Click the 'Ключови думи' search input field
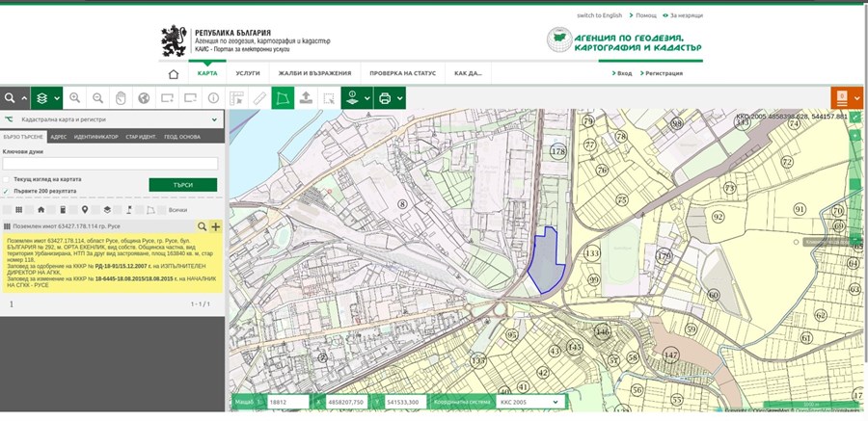The width and height of the screenshot is (868, 421). pyautogui.click(x=110, y=164)
